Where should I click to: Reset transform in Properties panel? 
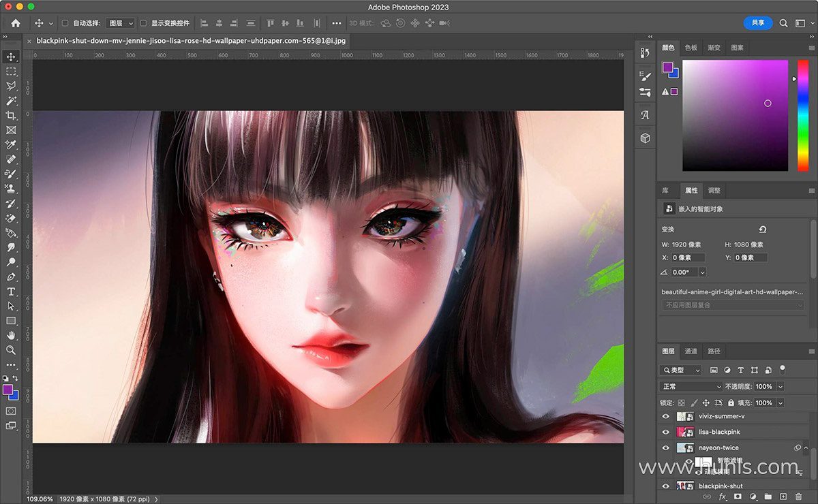pos(762,230)
